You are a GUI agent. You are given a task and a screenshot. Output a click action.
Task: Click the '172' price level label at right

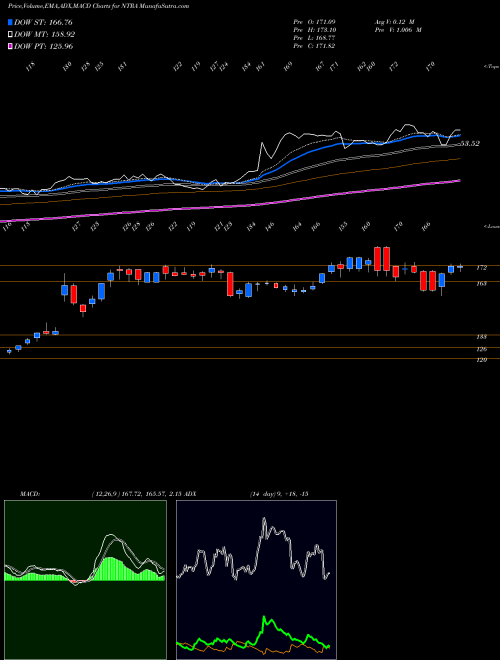point(481,268)
